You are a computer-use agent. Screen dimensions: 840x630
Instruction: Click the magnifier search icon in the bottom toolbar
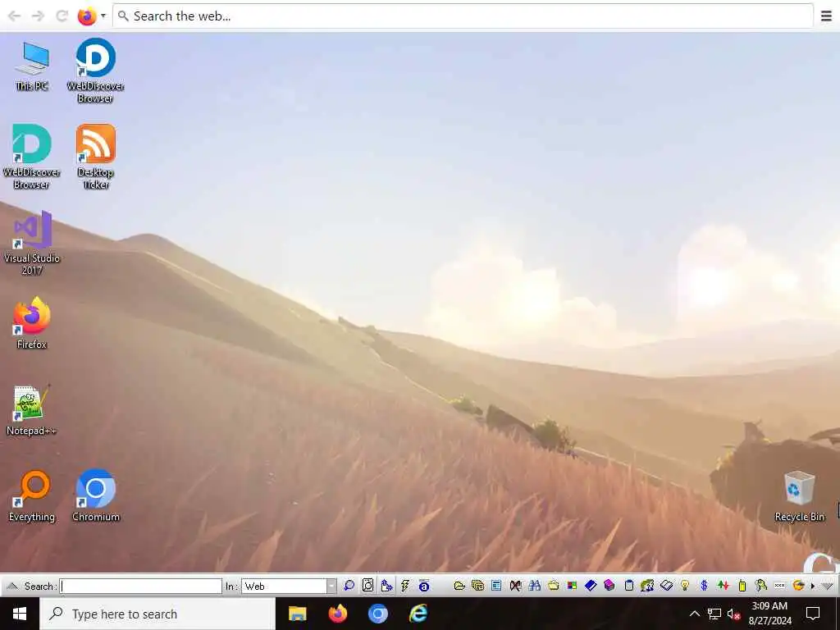(x=349, y=586)
